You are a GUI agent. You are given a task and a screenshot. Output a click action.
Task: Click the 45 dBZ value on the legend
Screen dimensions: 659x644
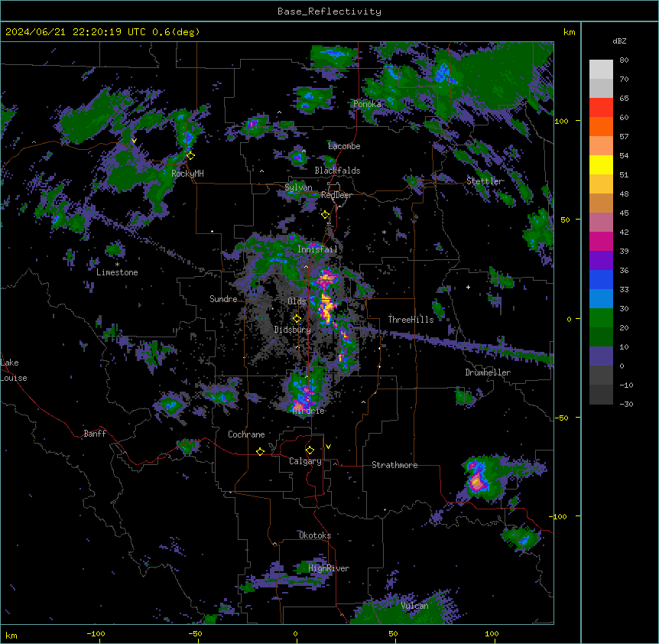pyautogui.click(x=624, y=213)
